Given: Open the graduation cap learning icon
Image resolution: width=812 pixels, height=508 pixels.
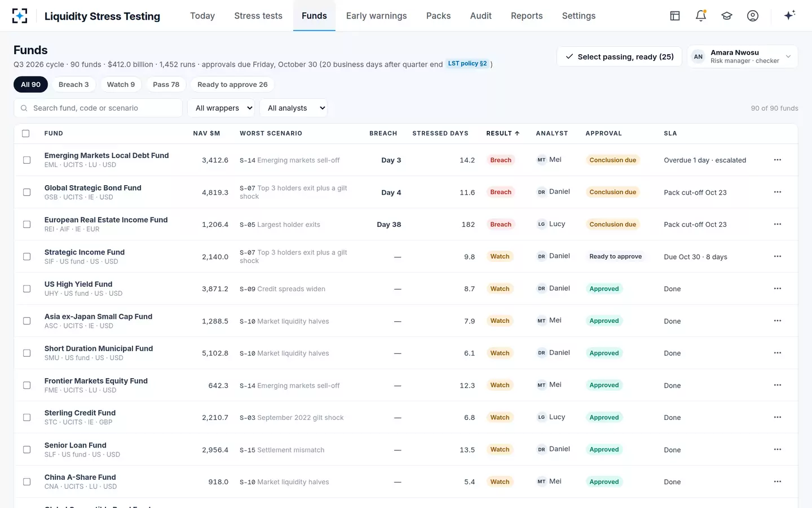Looking at the screenshot, I should coord(727,16).
